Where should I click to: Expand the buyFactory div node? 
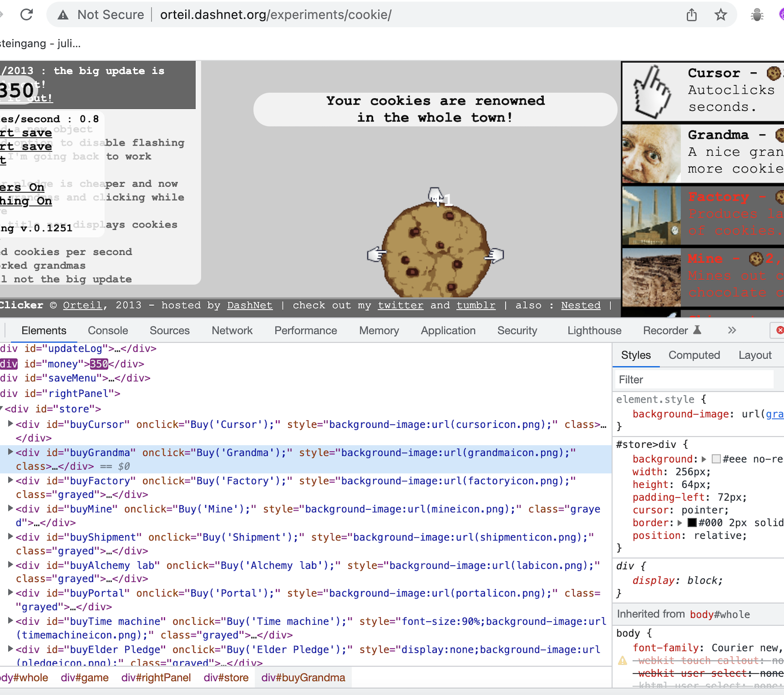click(10, 480)
